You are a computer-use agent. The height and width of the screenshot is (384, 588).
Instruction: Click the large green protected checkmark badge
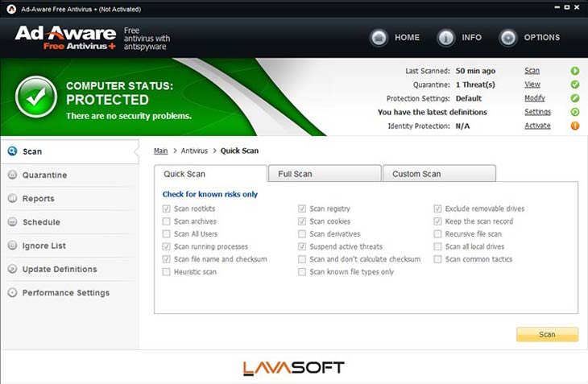coord(36,97)
